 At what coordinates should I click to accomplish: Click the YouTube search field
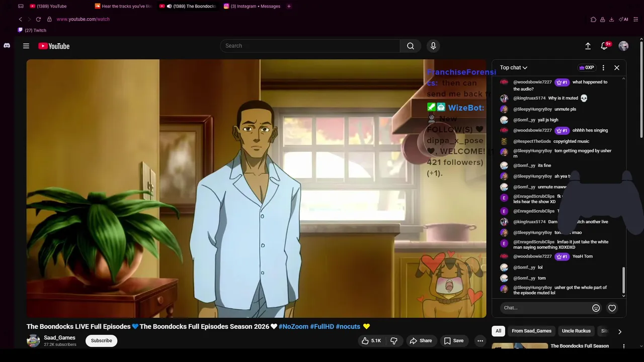pyautogui.click(x=310, y=46)
